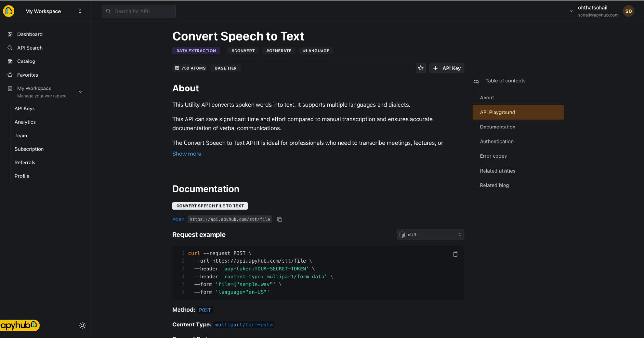Open the Referrals page
The image size is (644, 338).
tap(25, 163)
